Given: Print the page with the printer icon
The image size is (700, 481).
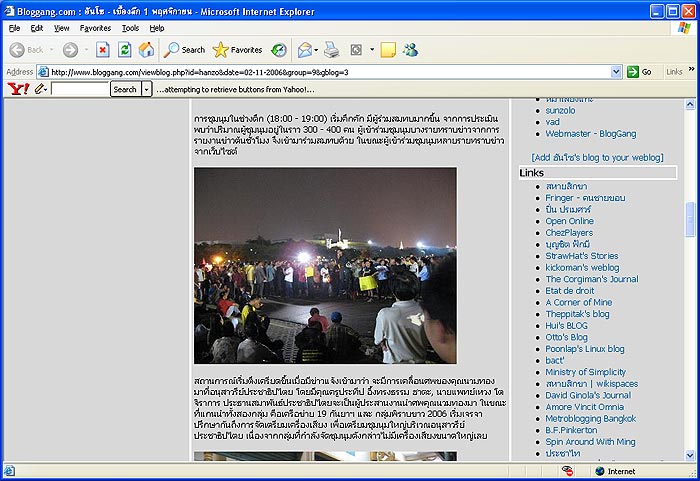Looking at the screenshot, I should point(331,50).
